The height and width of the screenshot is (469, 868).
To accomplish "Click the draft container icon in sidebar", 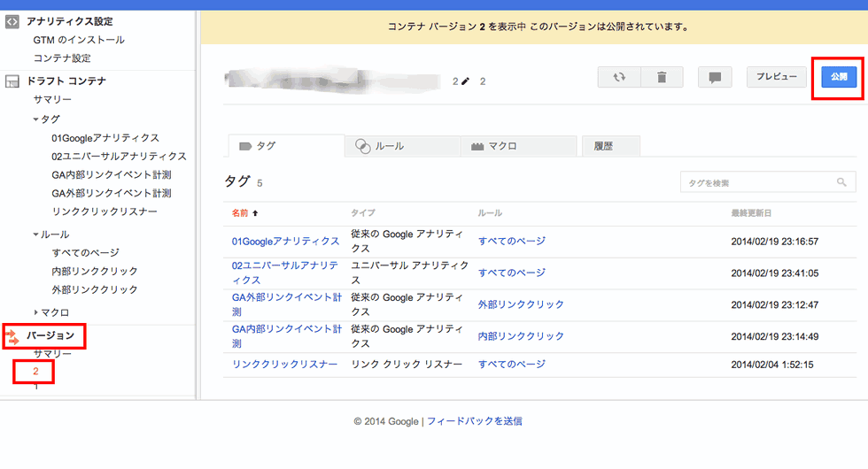I will pyautogui.click(x=12, y=81).
